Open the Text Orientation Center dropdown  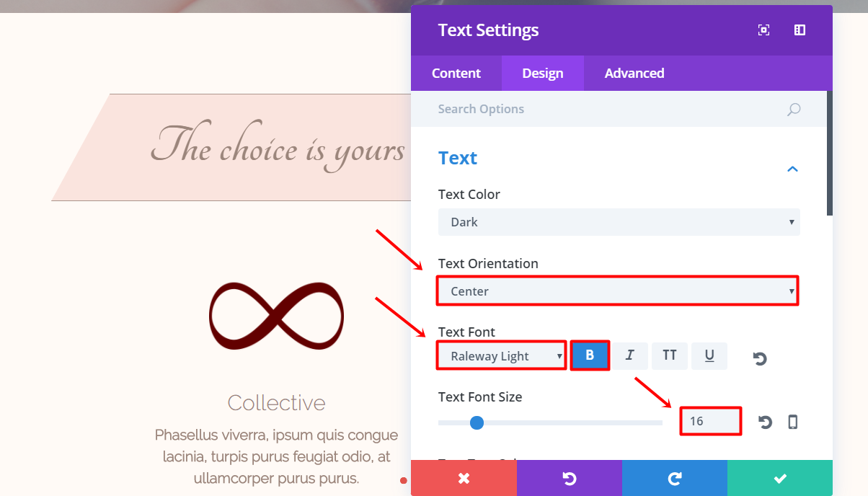(x=618, y=291)
